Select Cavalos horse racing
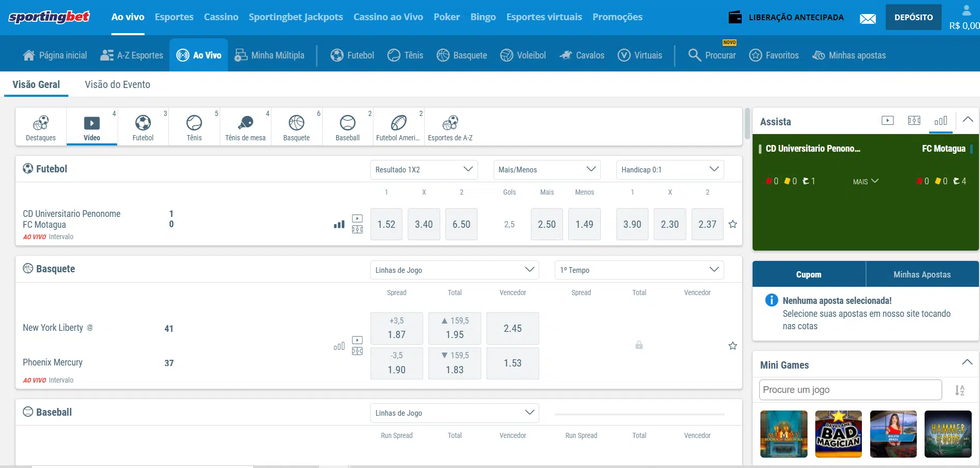 point(582,55)
